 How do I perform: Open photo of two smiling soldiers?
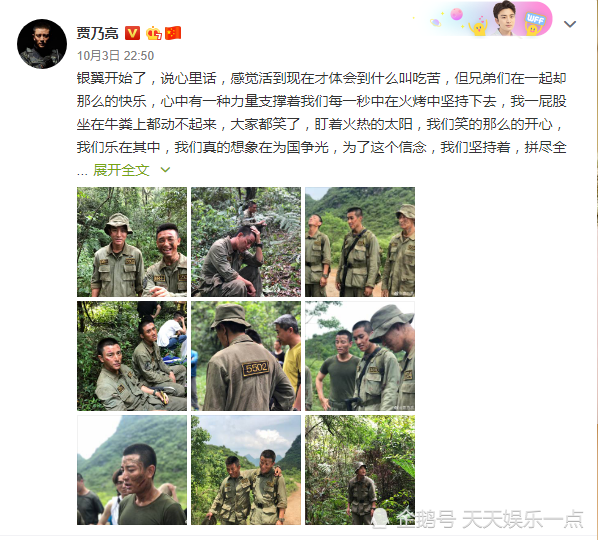coord(132,242)
